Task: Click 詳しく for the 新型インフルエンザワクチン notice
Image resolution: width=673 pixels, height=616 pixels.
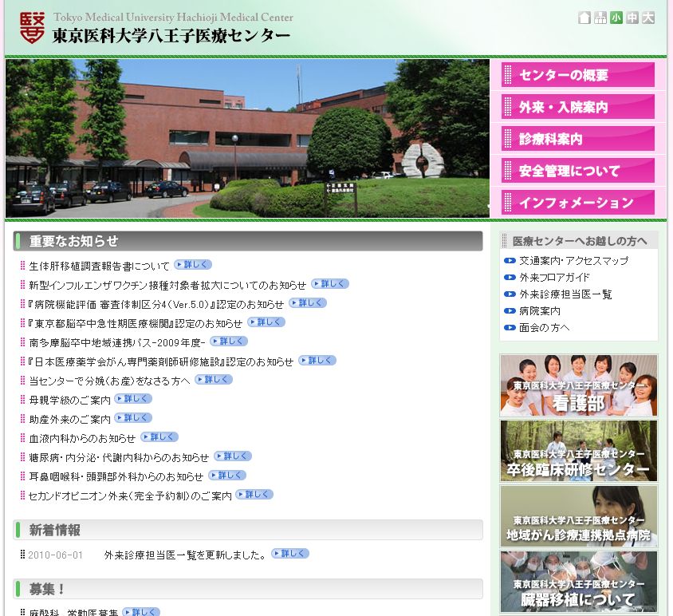Action: coord(330,283)
